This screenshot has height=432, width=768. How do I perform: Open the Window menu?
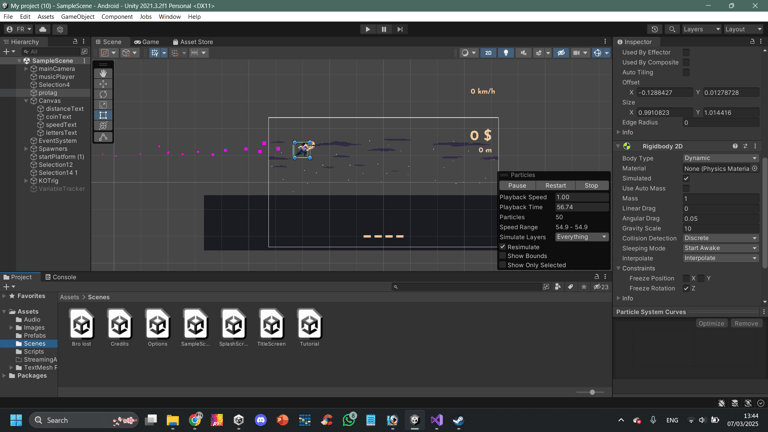click(x=169, y=17)
